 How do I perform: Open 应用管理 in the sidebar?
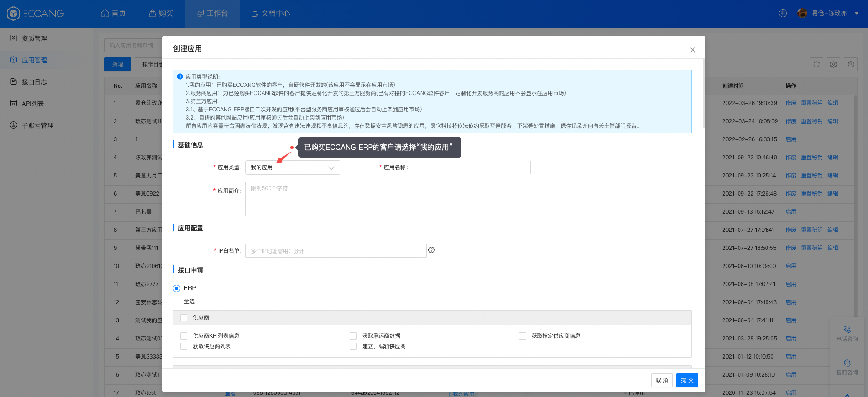click(x=34, y=60)
